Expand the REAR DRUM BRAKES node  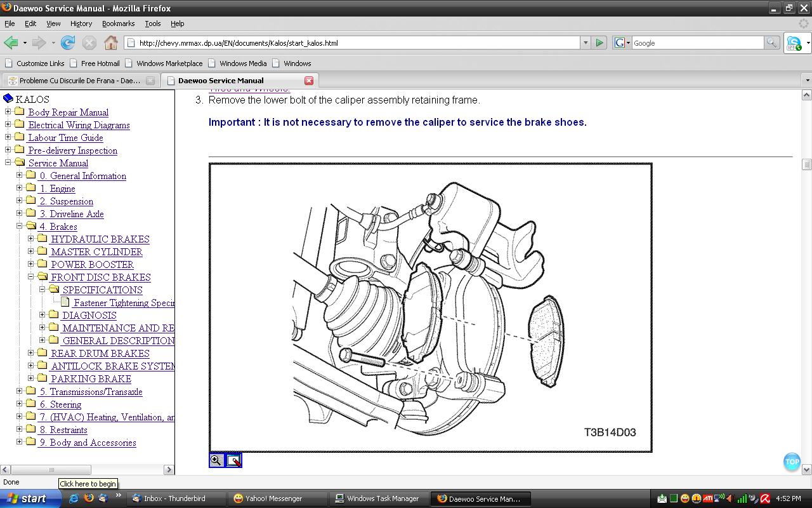pyautogui.click(x=31, y=353)
